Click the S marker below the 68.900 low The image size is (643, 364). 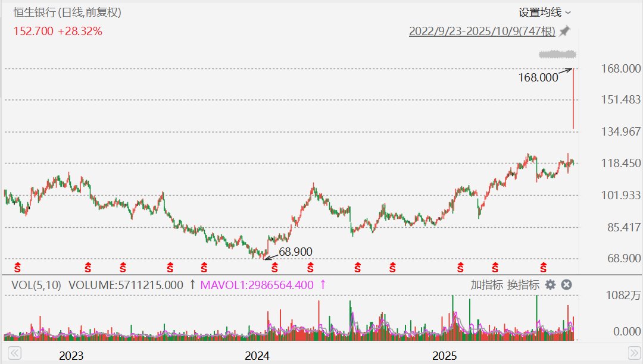point(274,267)
